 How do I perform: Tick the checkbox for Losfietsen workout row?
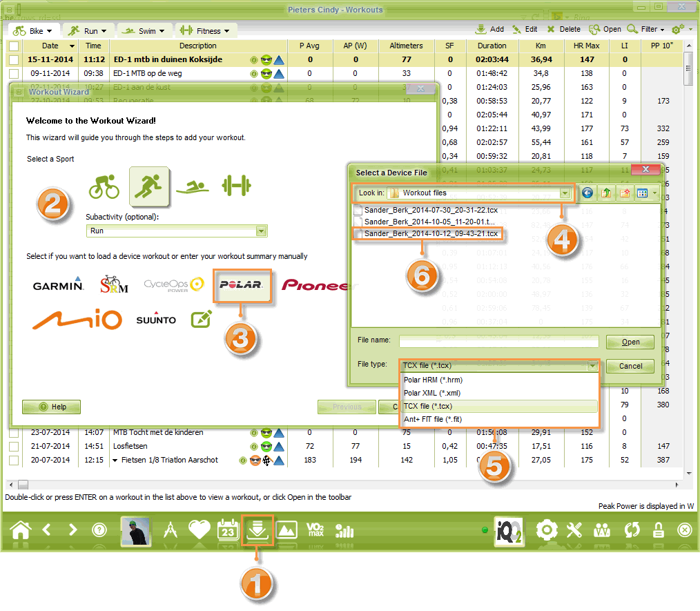13,447
